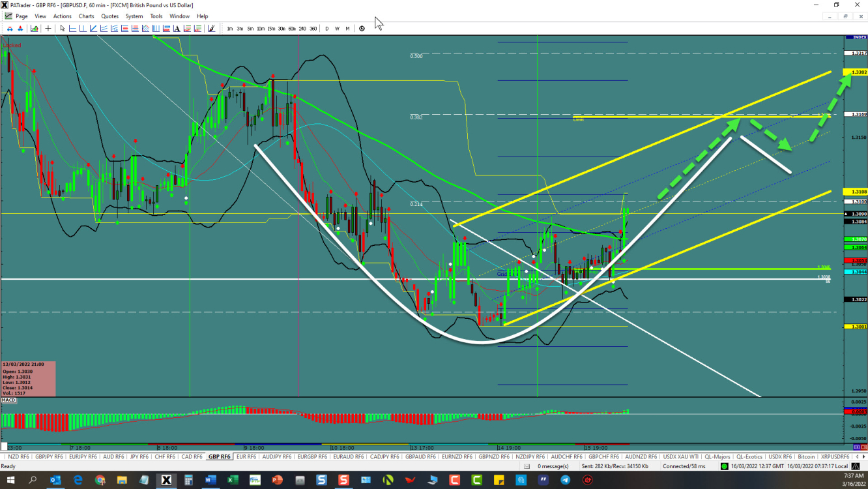Open the Quotes menu

[110, 16]
